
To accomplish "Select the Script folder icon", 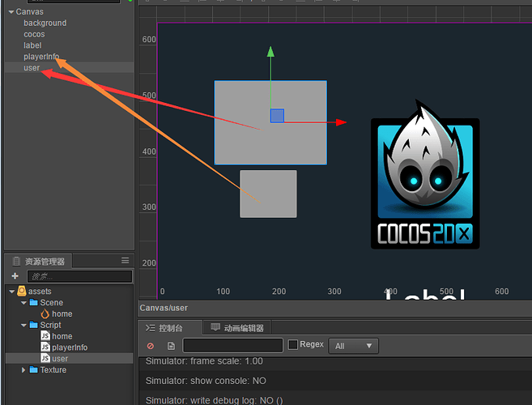I will pyautogui.click(x=33, y=325).
